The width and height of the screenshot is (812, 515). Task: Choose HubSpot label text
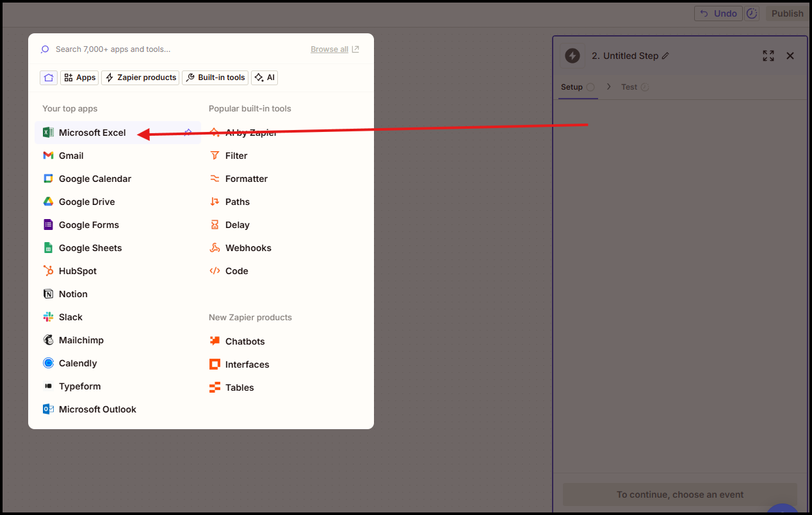(x=77, y=271)
